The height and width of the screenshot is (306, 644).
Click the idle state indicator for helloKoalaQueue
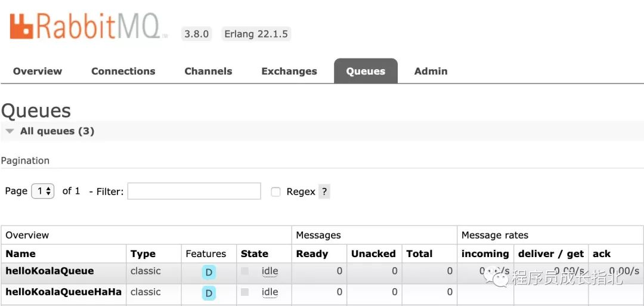click(x=270, y=271)
